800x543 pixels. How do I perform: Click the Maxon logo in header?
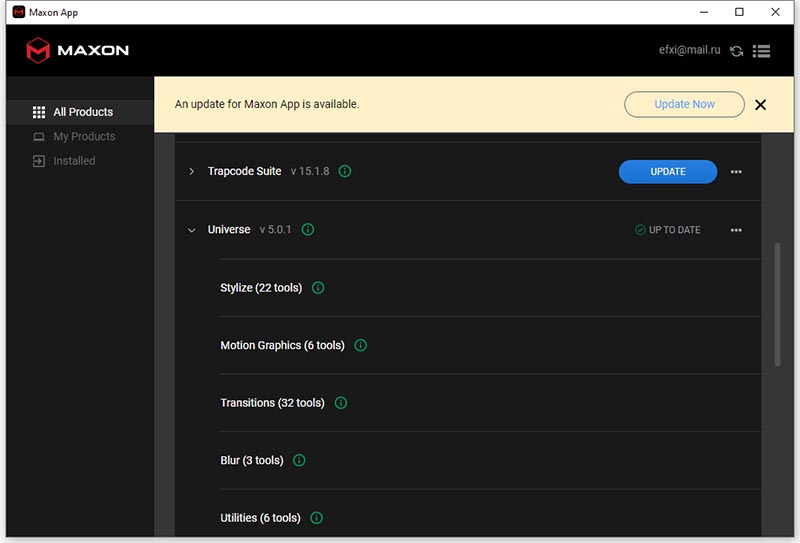pyautogui.click(x=78, y=50)
